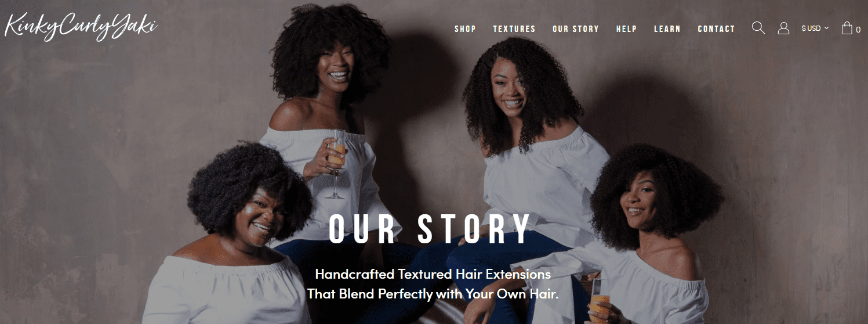Viewport: 868px width, 324px height.
Task: Click champagne flute held by standing woman
Action: click(336, 164)
